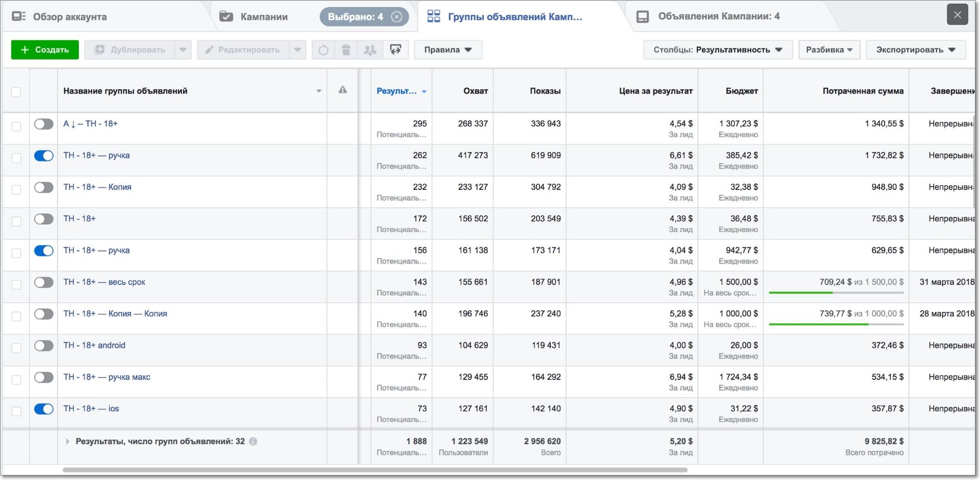Check the select-all header checkbox
The height and width of the screenshot is (480, 980).
tap(16, 92)
